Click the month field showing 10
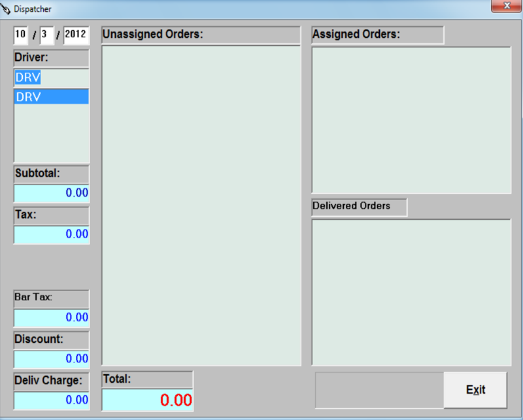Viewport: 523px width, 420px height. click(x=20, y=35)
